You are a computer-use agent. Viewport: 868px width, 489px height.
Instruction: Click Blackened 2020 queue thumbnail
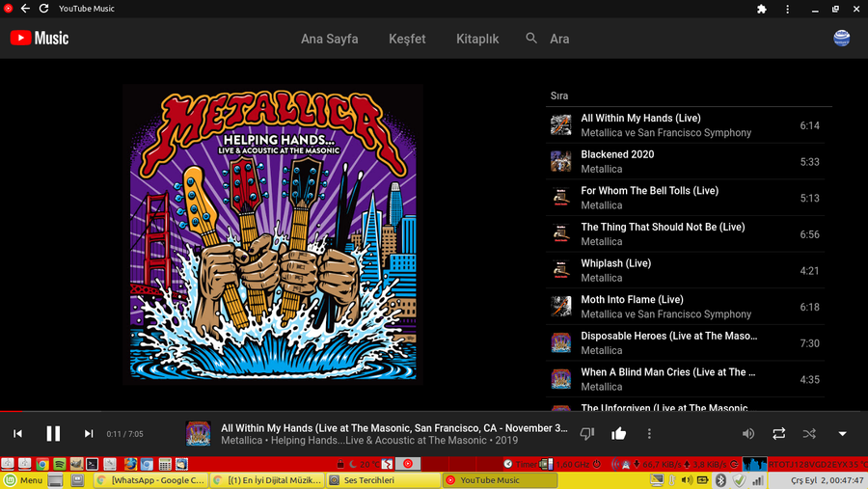(560, 162)
